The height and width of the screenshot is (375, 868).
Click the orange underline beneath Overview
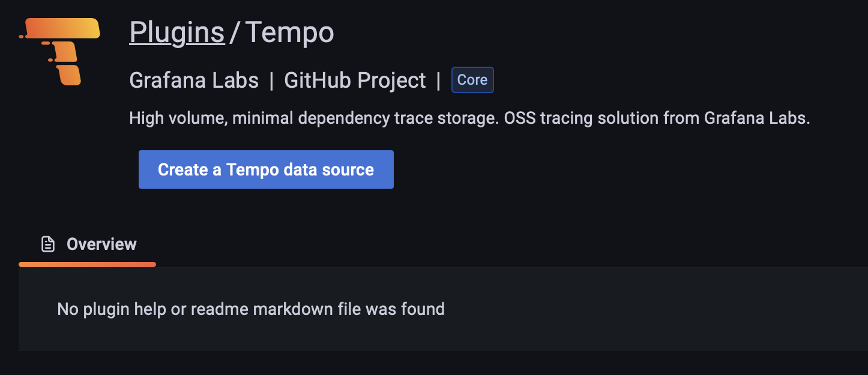[87, 264]
